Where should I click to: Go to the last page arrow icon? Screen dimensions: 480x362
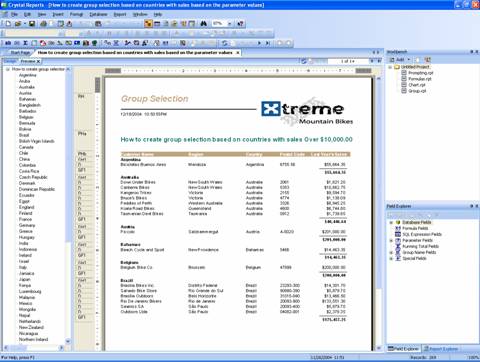tap(268, 43)
